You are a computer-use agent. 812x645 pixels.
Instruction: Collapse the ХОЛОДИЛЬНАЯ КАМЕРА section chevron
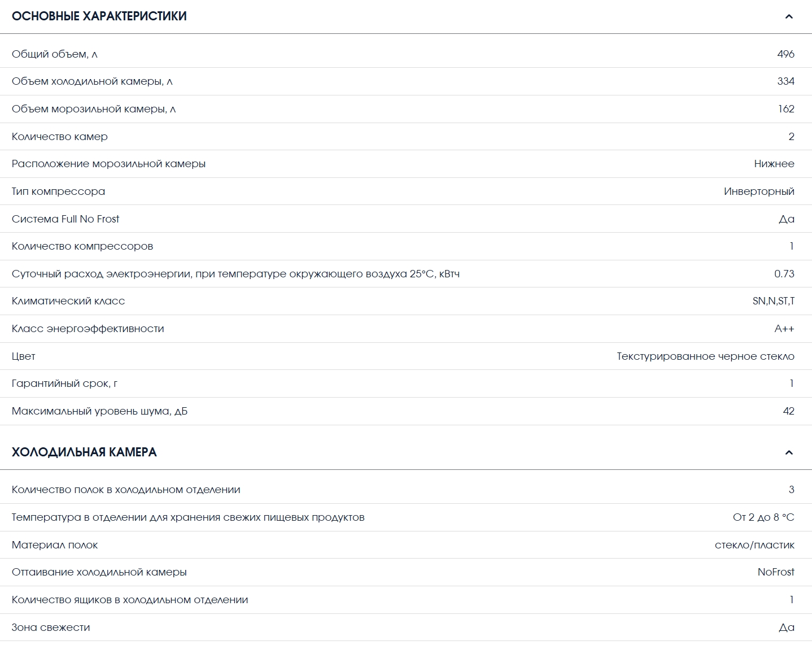click(789, 452)
